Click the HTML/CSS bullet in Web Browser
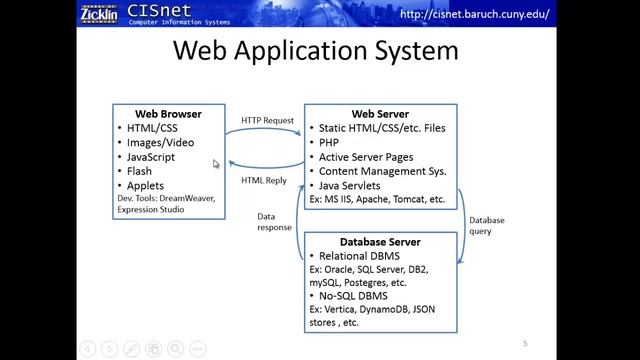 click(152, 128)
